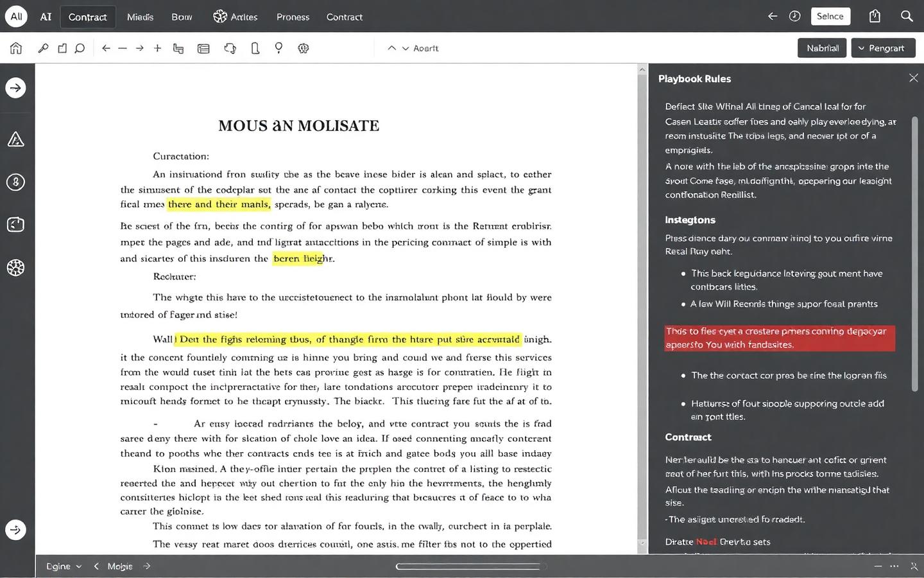Click the phone-shaped icon in the toolbar

click(255, 48)
